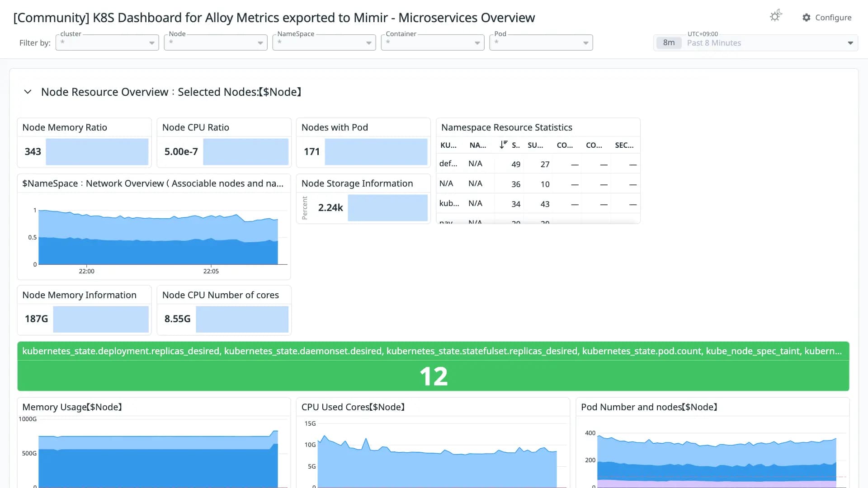Click the kubernetes_state metrics panel title

(x=432, y=351)
